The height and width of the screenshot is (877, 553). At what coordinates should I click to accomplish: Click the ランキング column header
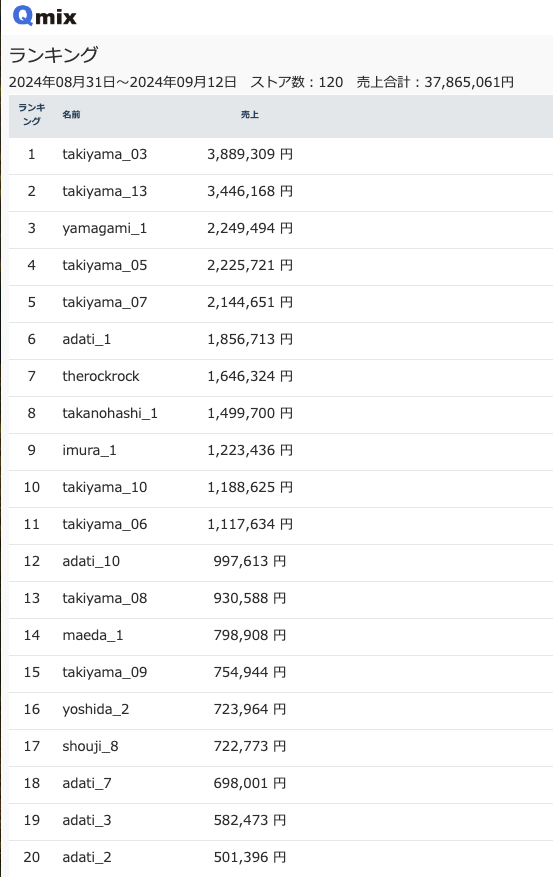[31, 114]
